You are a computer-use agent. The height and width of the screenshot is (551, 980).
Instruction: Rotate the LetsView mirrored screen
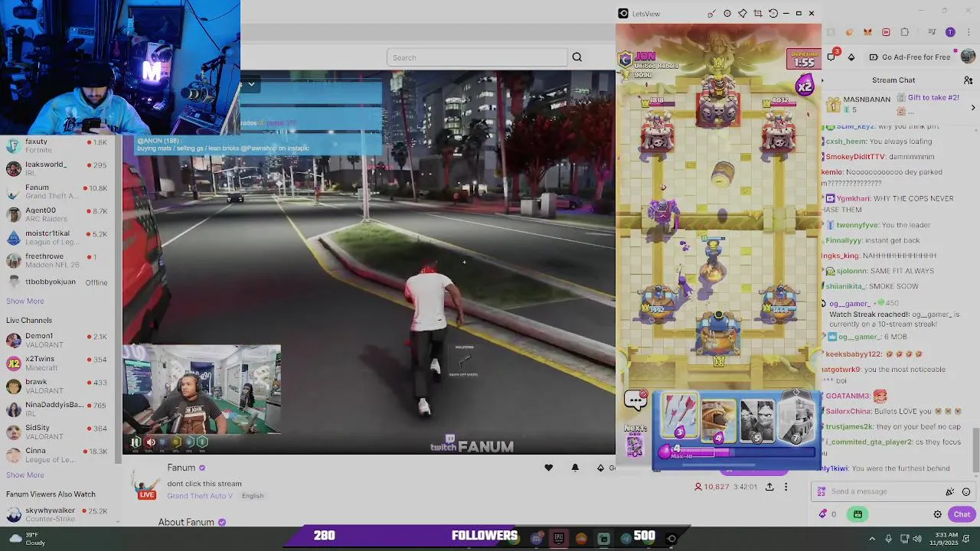pyautogui.click(x=773, y=14)
